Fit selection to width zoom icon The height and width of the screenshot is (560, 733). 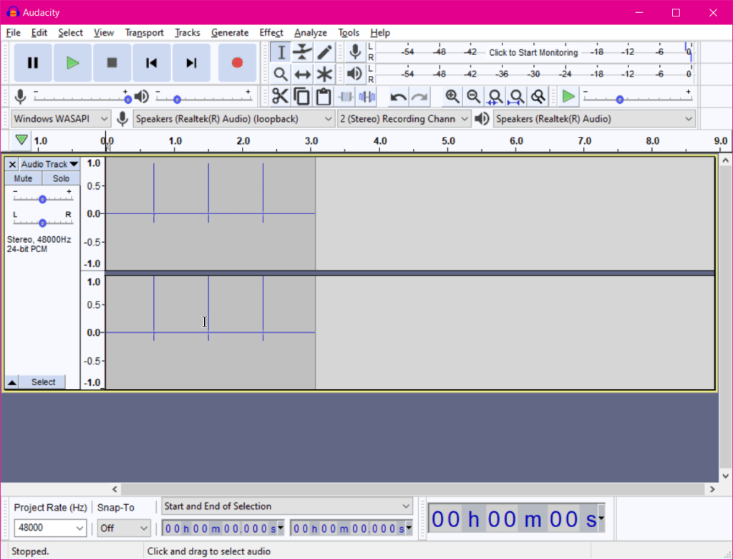click(495, 97)
